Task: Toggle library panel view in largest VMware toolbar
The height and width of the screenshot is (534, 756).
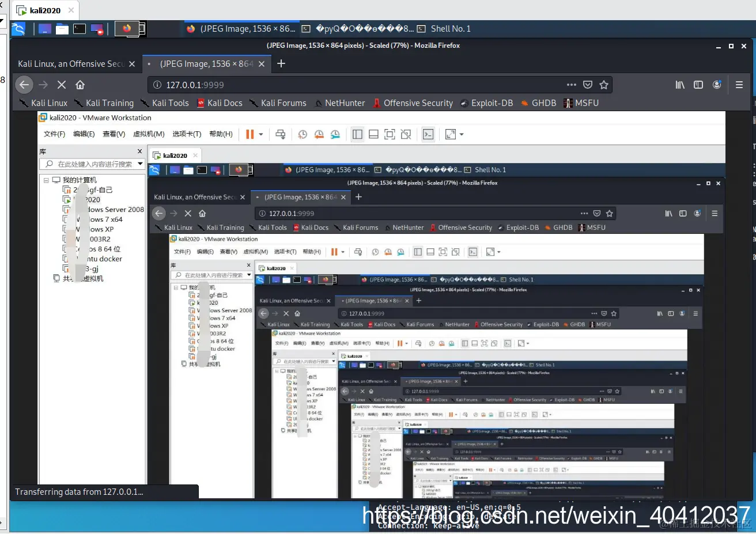Action: pos(357,134)
